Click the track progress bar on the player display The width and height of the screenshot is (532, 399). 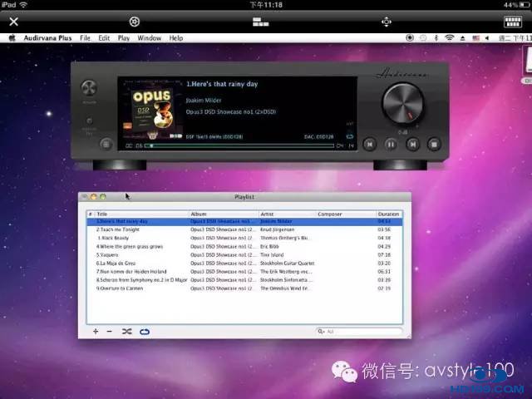[239, 146]
